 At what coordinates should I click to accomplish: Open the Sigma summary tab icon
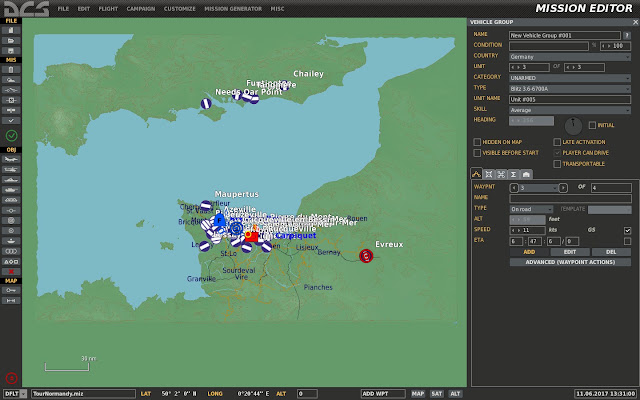[x=513, y=175]
